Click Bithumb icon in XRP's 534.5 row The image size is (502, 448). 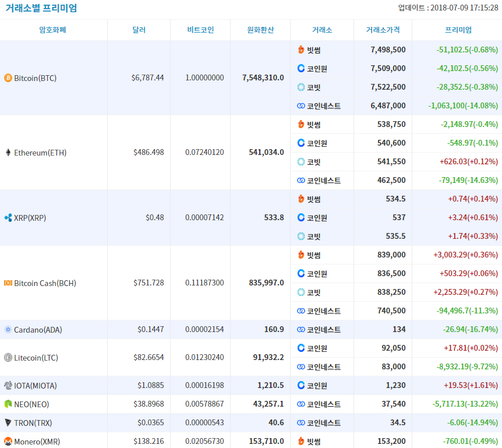pyautogui.click(x=301, y=199)
